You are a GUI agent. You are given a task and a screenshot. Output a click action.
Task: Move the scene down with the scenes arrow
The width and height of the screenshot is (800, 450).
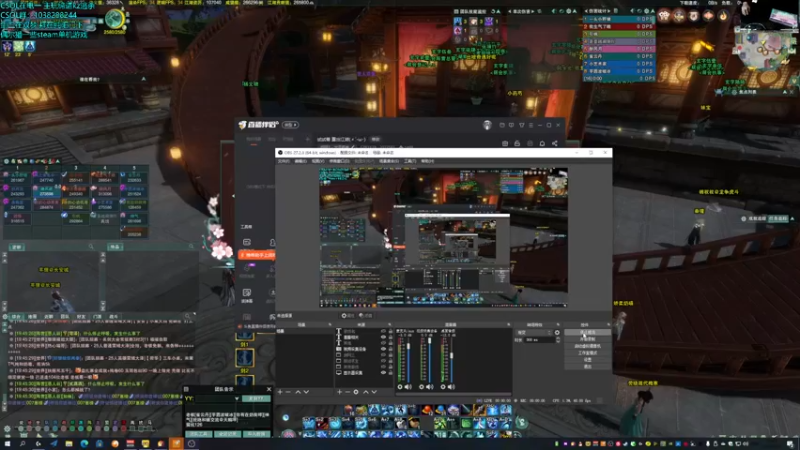(306, 392)
